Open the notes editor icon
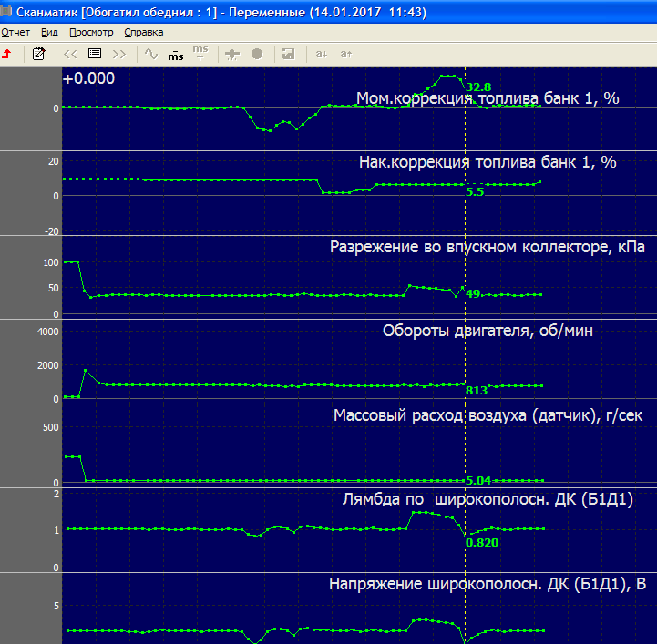Image resolution: width=657 pixels, height=644 pixels. tap(38, 54)
